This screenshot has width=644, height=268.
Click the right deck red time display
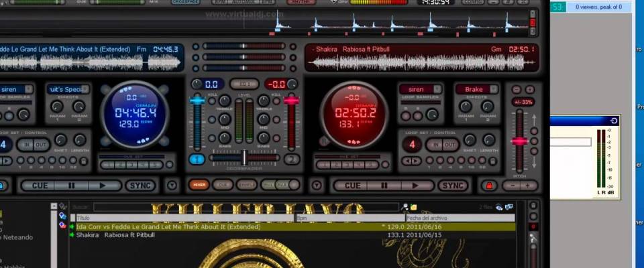pyautogui.click(x=354, y=113)
